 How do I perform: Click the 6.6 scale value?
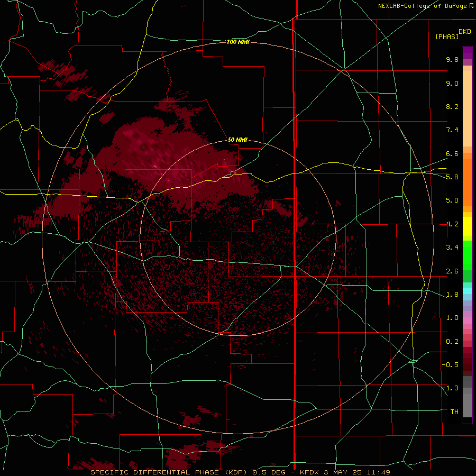452,153
